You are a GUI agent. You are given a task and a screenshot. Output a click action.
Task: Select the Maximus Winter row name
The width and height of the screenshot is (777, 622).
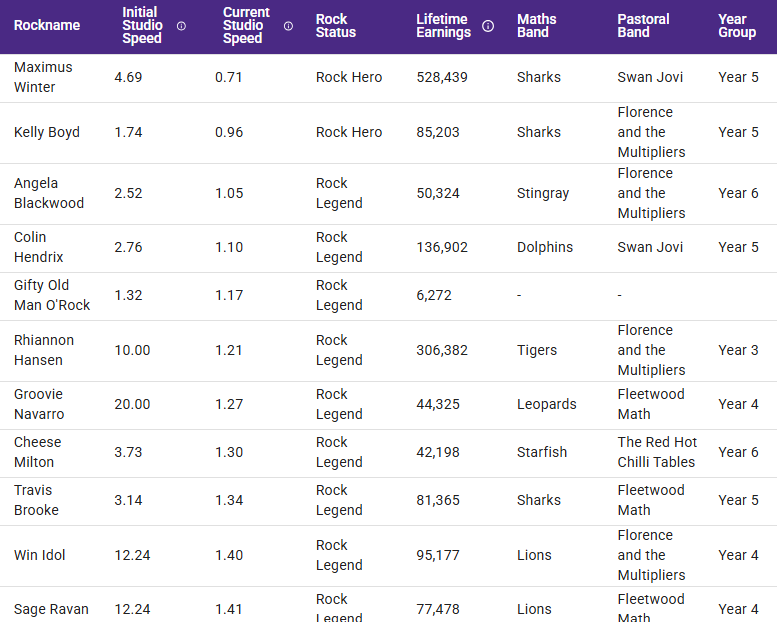pos(43,77)
